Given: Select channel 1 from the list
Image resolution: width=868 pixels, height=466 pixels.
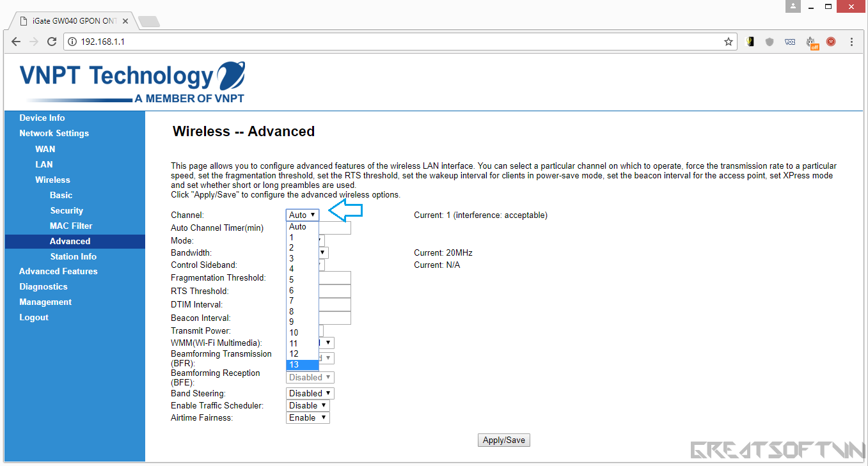Looking at the screenshot, I should [x=302, y=237].
